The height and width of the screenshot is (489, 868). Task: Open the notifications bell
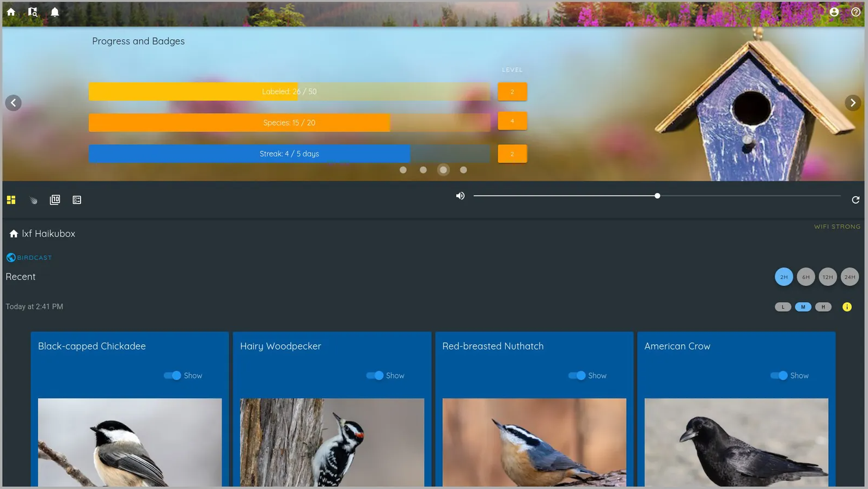pyautogui.click(x=55, y=11)
